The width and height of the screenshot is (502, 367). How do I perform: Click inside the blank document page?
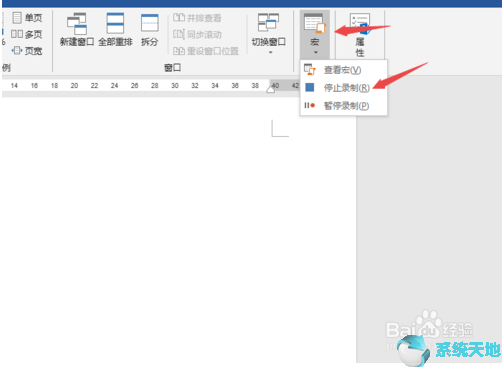pyautogui.click(x=179, y=230)
